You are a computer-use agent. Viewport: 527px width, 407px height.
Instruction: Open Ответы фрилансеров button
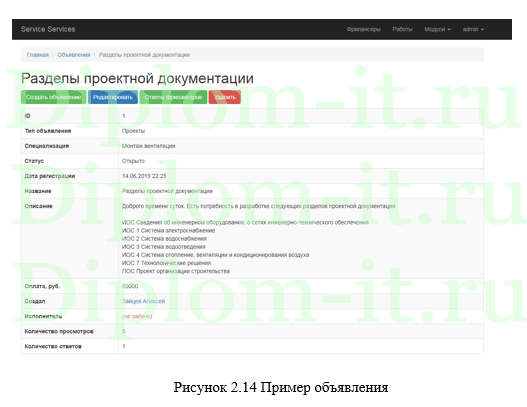pos(173,97)
